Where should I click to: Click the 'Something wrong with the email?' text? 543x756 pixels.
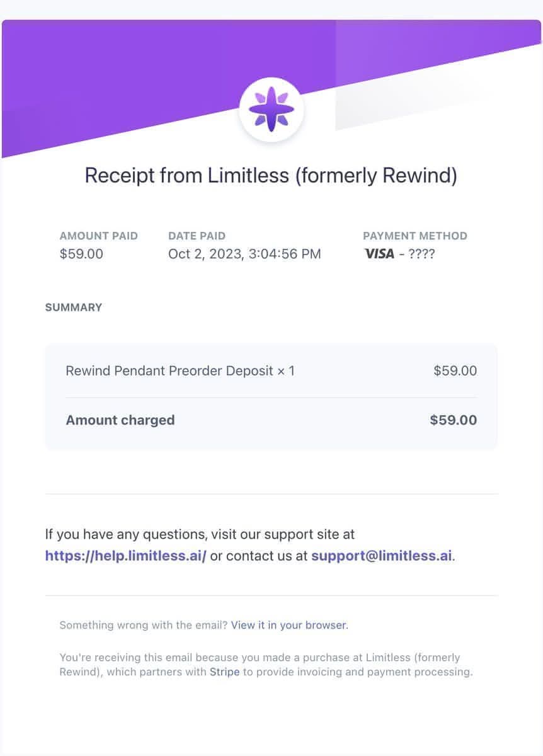[x=143, y=626]
